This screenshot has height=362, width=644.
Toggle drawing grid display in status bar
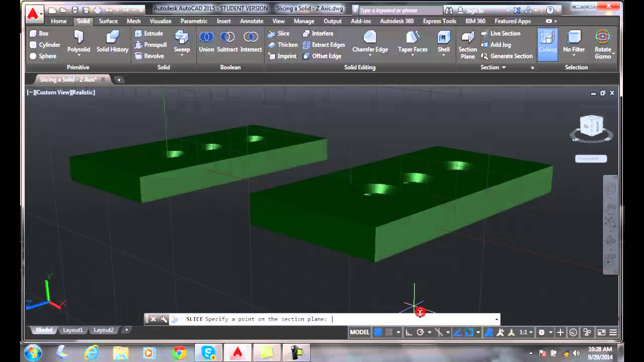pyautogui.click(x=378, y=332)
